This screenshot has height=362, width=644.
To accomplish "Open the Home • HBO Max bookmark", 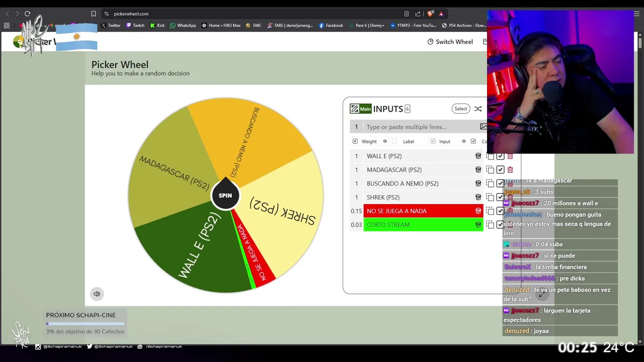I will pyautogui.click(x=221, y=25).
